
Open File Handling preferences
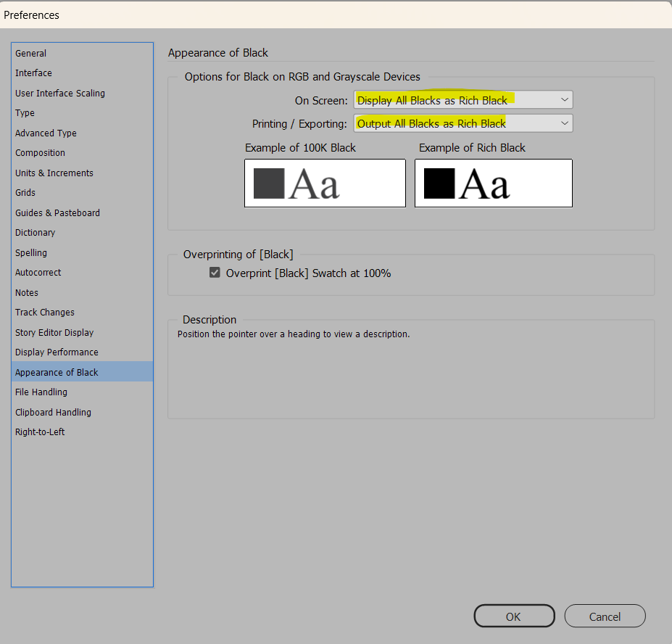point(82,392)
